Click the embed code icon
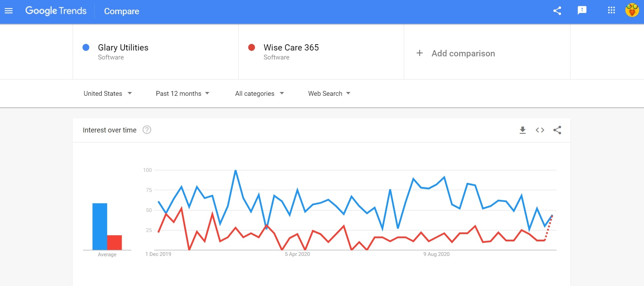This screenshot has height=286, width=644. click(540, 130)
